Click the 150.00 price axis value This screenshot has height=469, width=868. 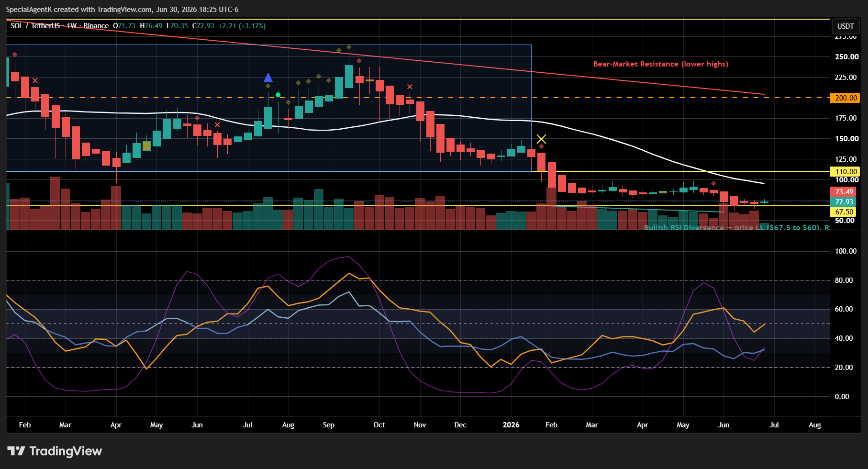click(x=846, y=139)
